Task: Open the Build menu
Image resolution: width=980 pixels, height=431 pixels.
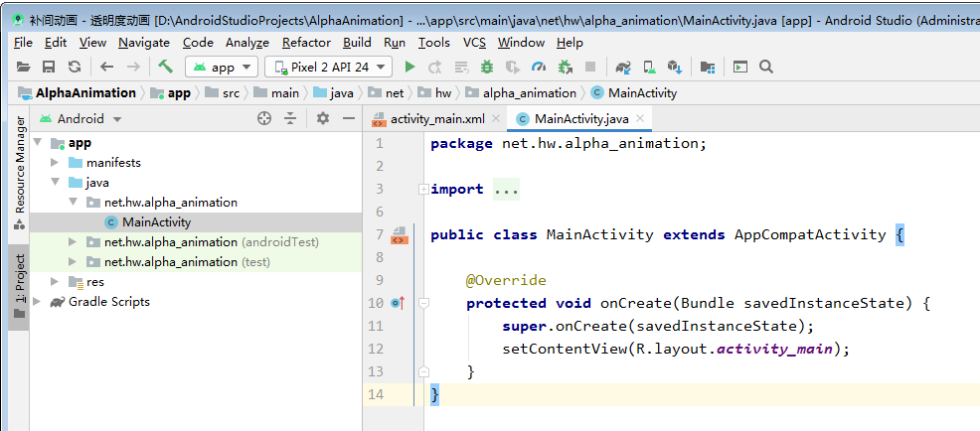Action: point(357,43)
